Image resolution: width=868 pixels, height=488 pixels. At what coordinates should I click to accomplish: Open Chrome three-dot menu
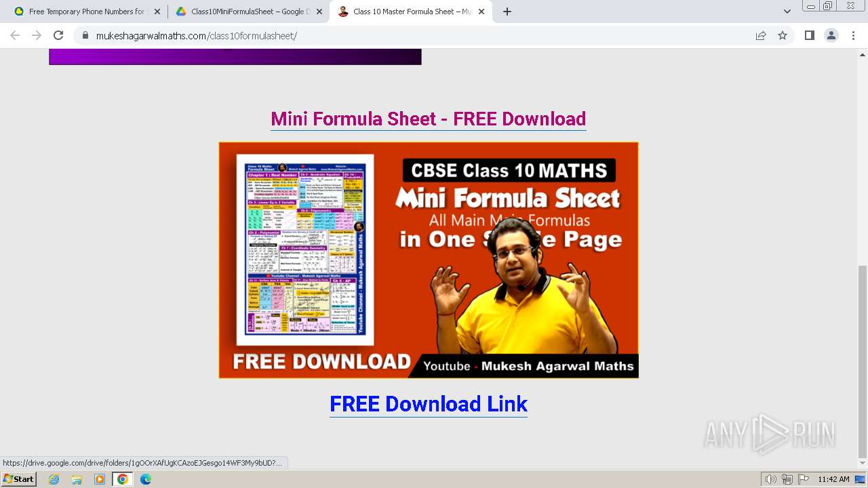[853, 35]
